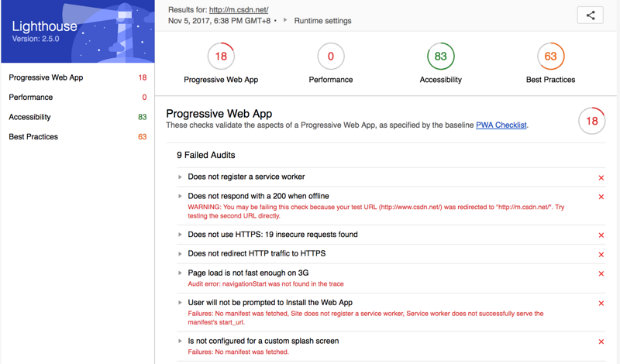Expand 'Does not register a service worker' audit
Viewport: 620px width, 364px height.
point(180,177)
